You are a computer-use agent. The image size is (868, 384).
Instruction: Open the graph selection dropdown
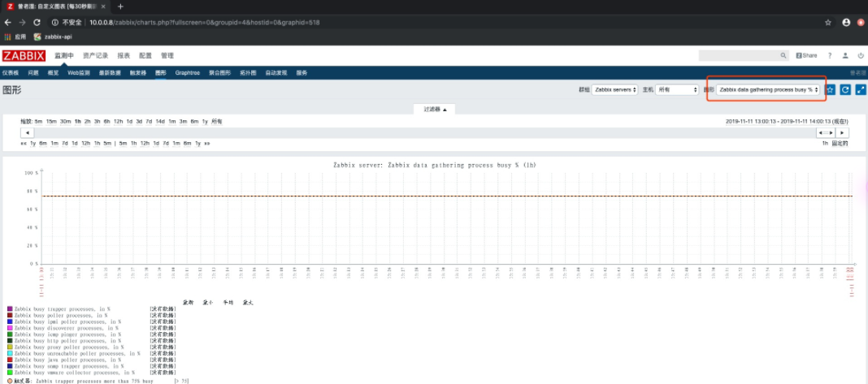(768, 89)
